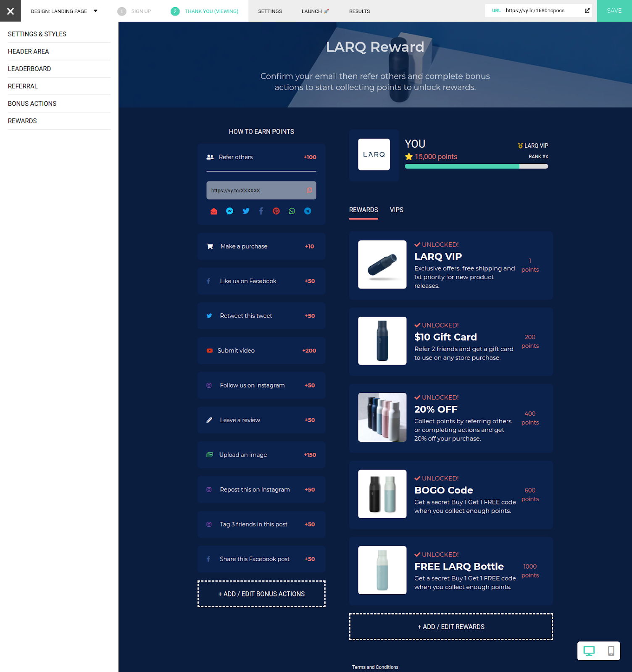
Task: Click Instagram icon beside Tag 3 friends
Action: pos(209,525)
